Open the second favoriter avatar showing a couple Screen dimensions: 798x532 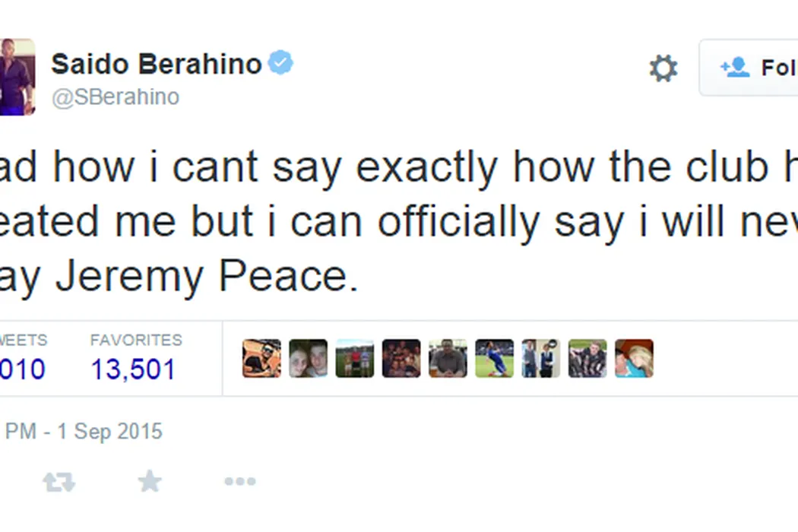308,359
